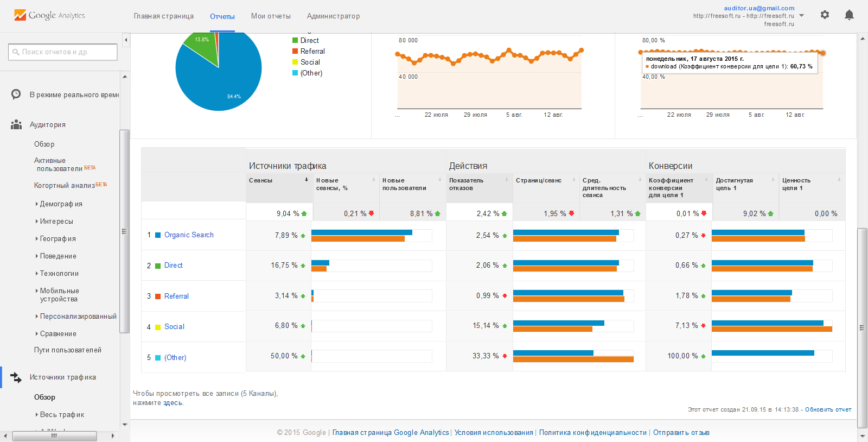Click the Referral legend color swatch

pos(295,51)
